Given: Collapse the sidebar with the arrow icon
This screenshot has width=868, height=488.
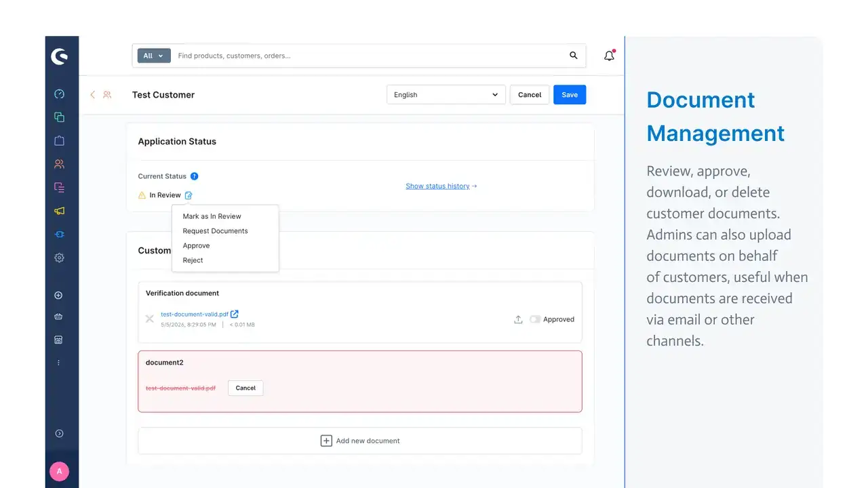Looking at the screenshot, I should click(59, 434).
